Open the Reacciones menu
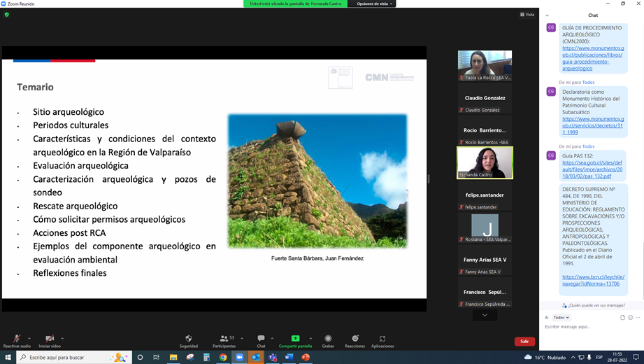644x364 pixels. [355, 339]
